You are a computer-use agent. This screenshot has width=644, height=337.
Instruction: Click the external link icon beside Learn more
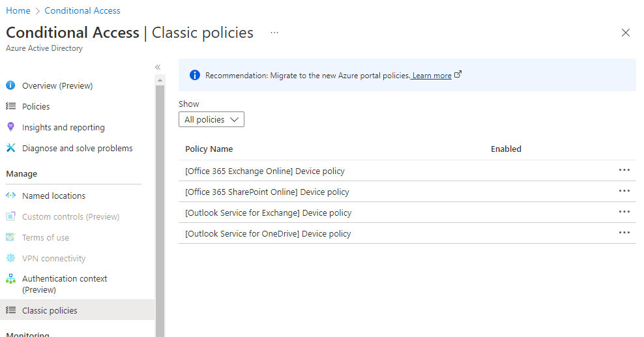click(458, 75)
